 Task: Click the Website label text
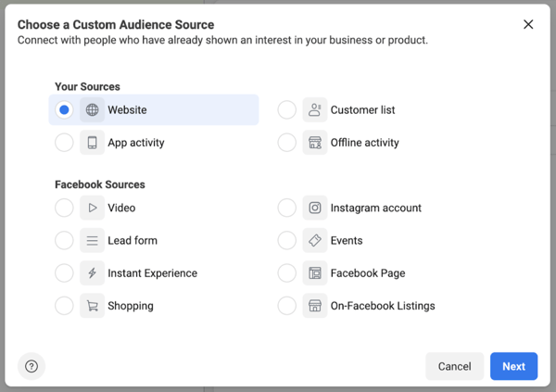click(x=127, y=110)
